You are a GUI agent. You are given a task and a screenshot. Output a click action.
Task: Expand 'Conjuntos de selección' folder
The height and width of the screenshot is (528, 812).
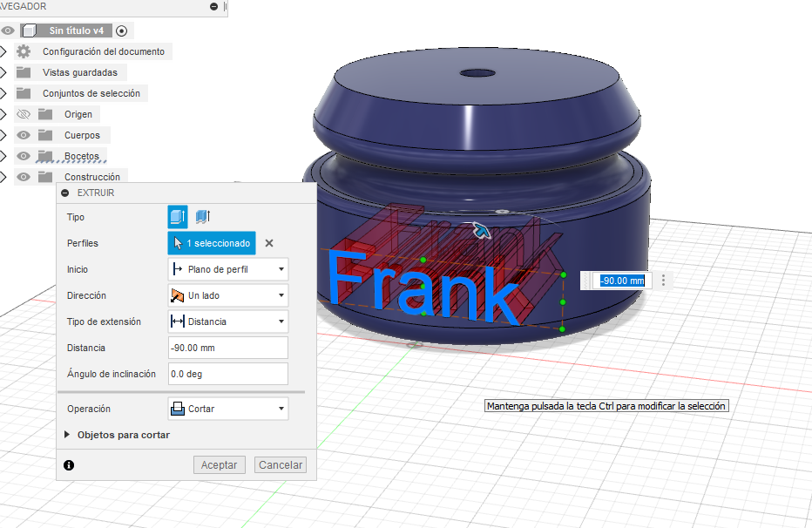[x=3, y=93]
